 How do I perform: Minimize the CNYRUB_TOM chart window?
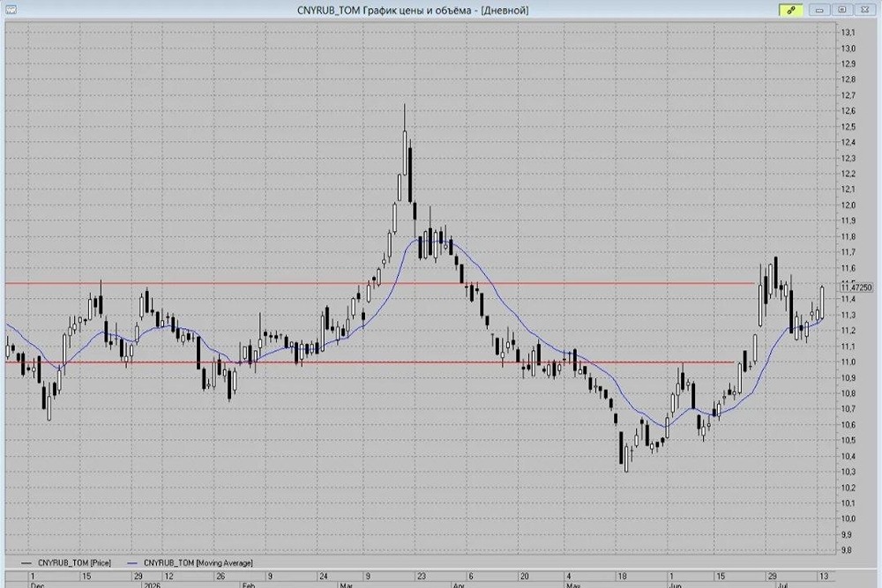pyautogui.click(x=819, y=10)
